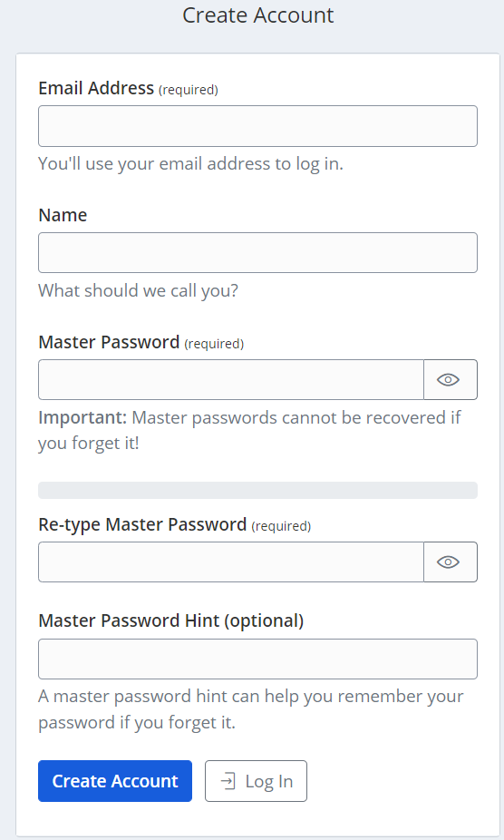Click the Re-type Master Password field
The width and height of the screenshot is (504, 840).
(x=231, y=562)
